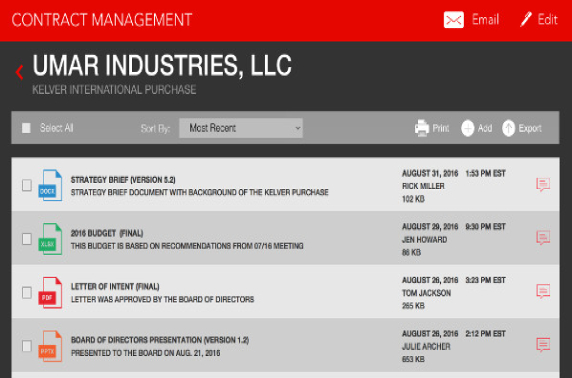Open the Sort By Most Recent dropdown
This screenshot has width=572, height=378.
pos(241,128)
